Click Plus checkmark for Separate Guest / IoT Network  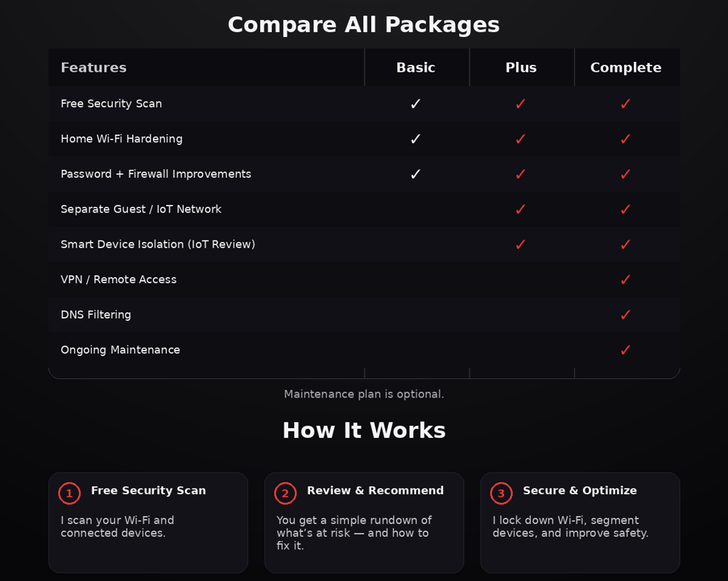click(x=520, y=209)
